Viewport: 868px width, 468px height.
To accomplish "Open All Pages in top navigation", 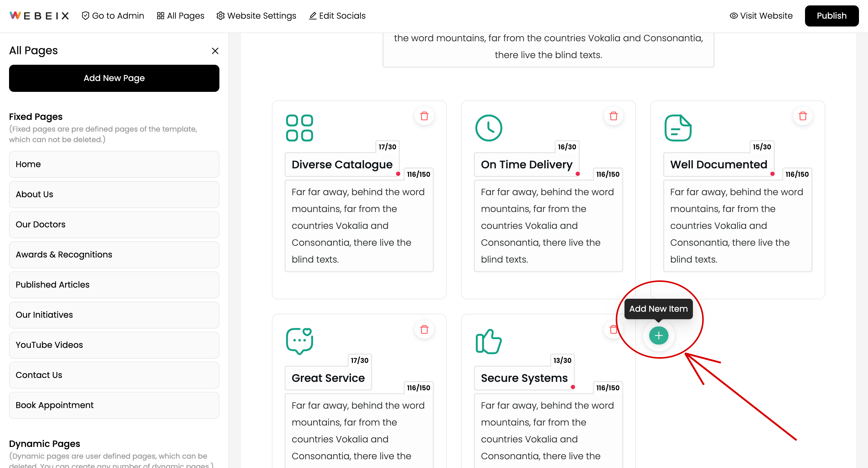I will point(181,16).
